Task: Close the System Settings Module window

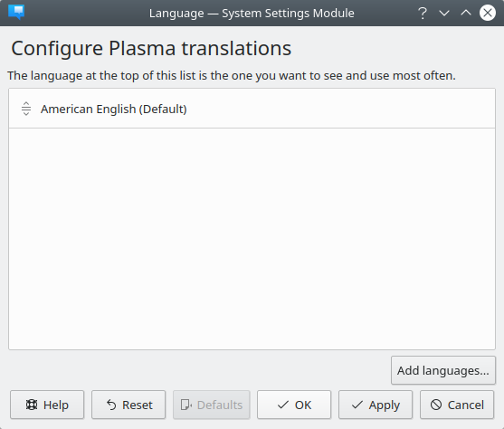Action: [x=488, y=14]
